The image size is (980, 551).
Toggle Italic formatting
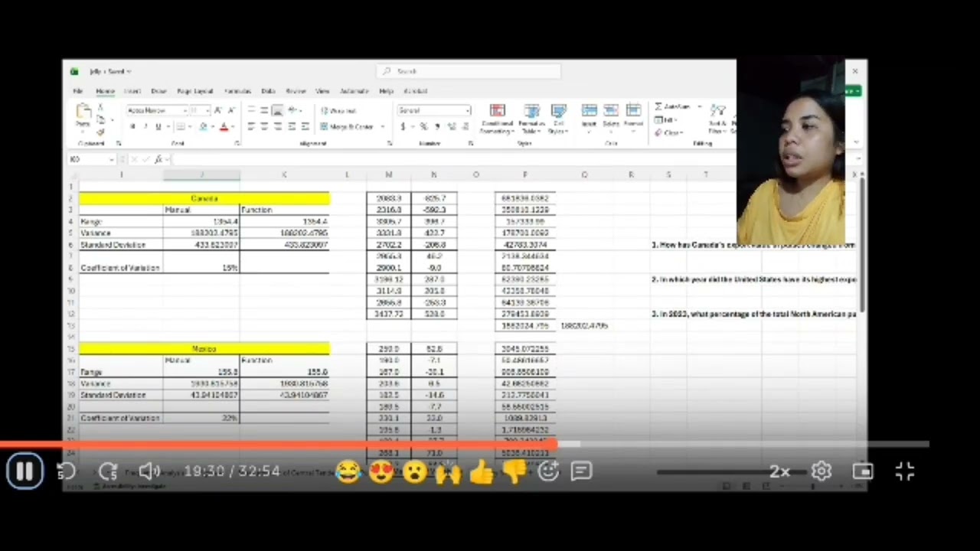tap(145, 127)
